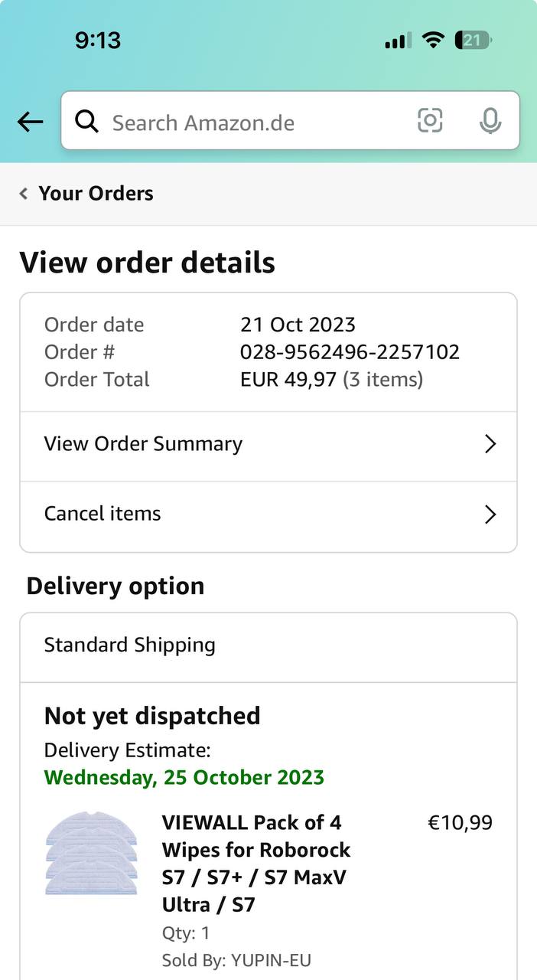This screenshot has height=980, width=537.
Task: Tap the order number 028-9562496-2257102
Action: pos(350,352)
